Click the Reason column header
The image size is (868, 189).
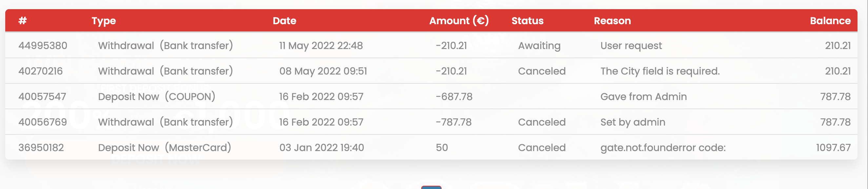click(612, 21)
